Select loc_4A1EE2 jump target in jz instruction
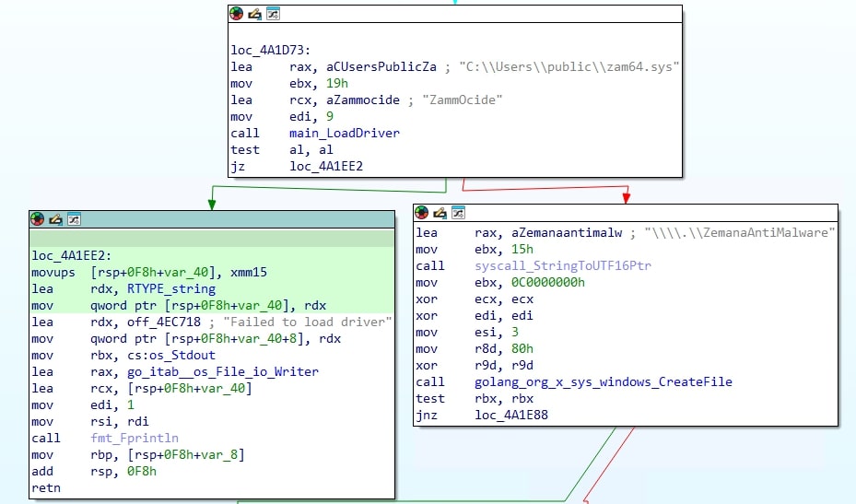Viewport: 856px width, 504px height. point(325,166)
